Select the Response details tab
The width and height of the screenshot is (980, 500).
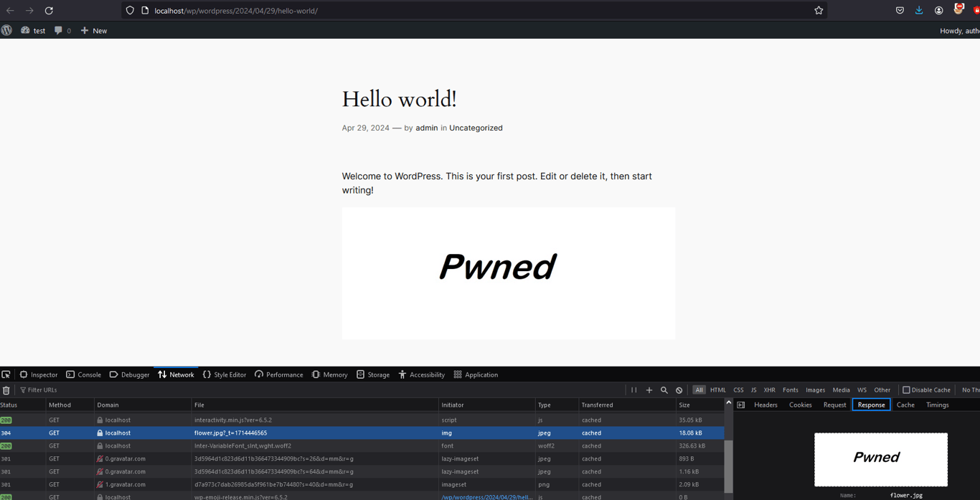[x=871, y=405]
